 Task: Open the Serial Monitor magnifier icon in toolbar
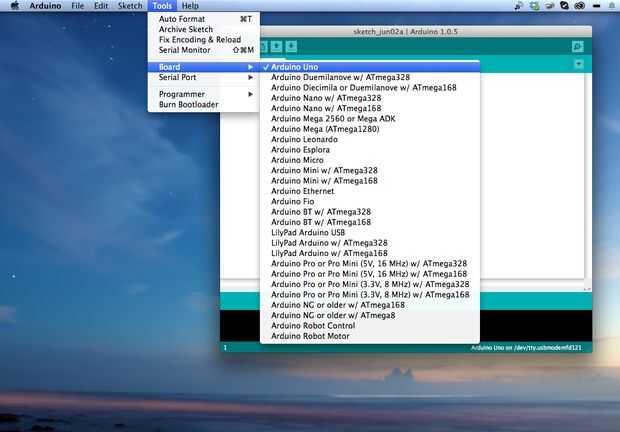pyautogui.click(x=578, y=47)
